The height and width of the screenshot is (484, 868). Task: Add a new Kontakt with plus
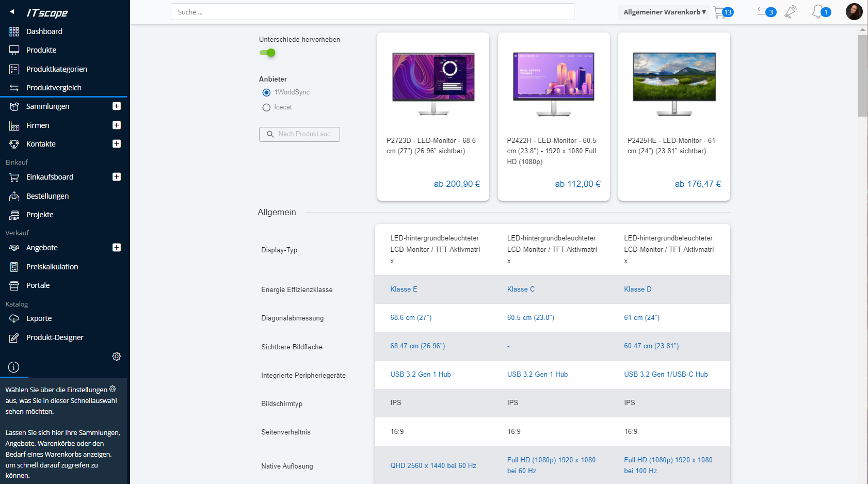pos(117,144)
